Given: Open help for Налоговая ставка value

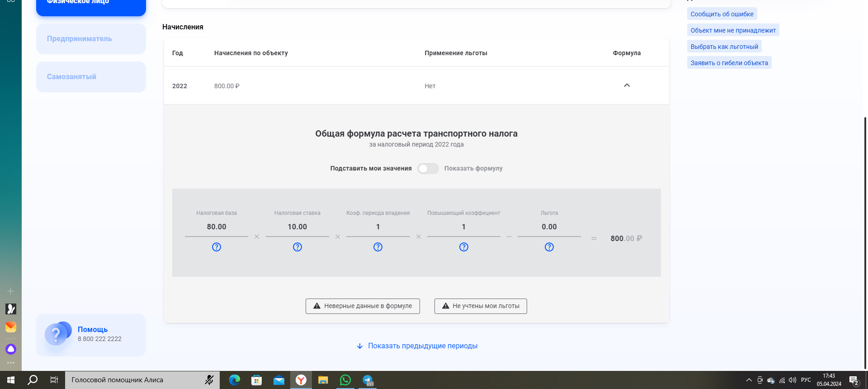Looking at the screenshot, I should (x=297, y=247).
